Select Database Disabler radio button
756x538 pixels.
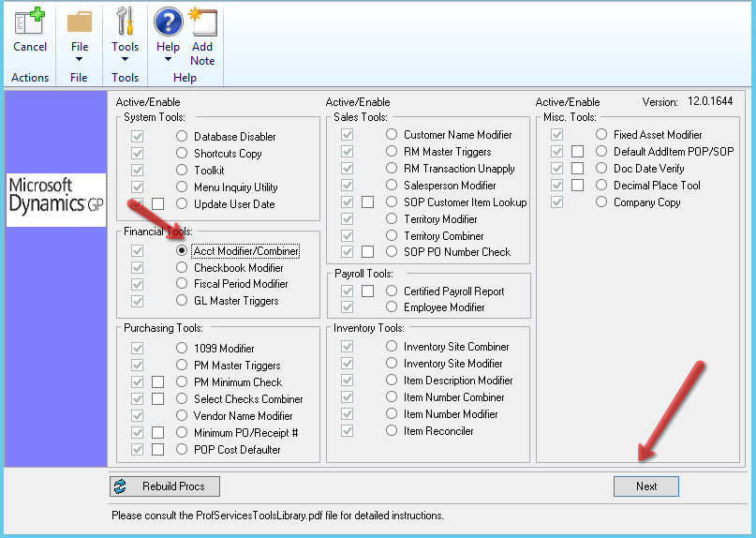pyautogui.click(x=182, y=136)
